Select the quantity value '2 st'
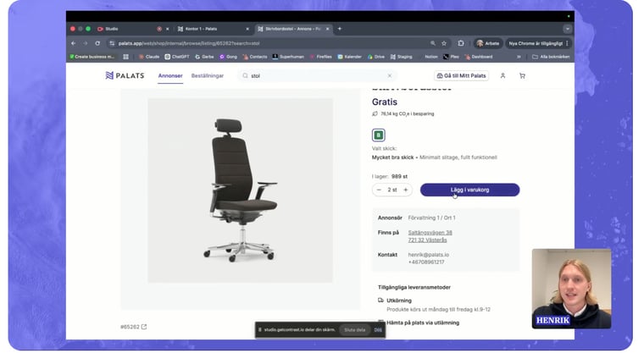Image resolution: width=644 pixels, height=353 pixels. (x=392, y=190)
